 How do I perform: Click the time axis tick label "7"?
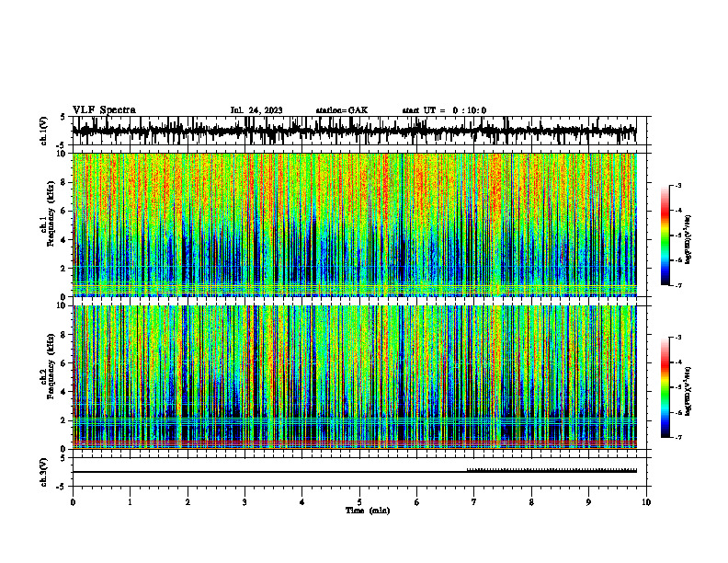click(x=474, y=502)
